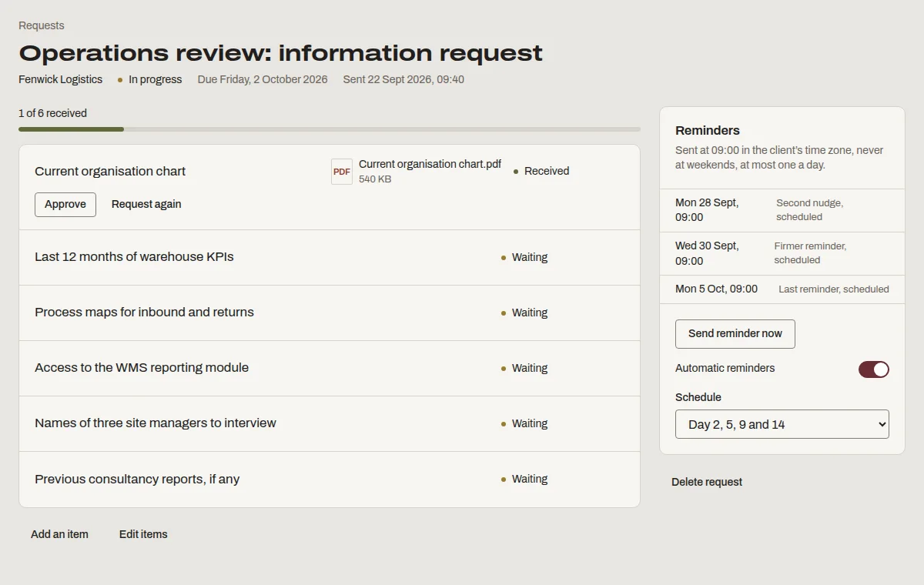
Task: Click Add an item
Action: pos(59,534)
